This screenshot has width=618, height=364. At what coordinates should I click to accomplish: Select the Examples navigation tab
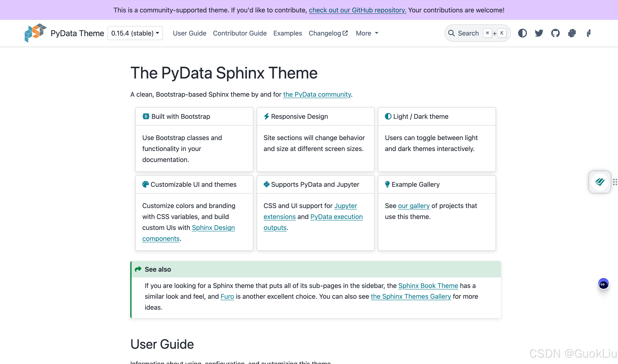(287, 33)
